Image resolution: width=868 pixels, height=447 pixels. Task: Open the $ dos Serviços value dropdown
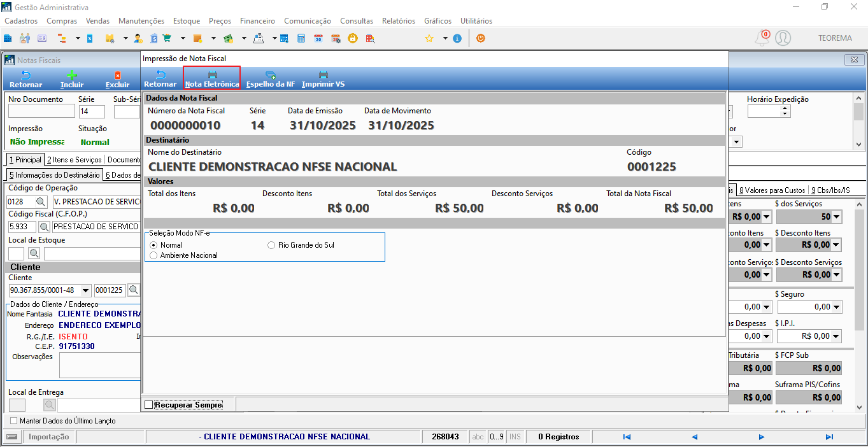point(836,217)
